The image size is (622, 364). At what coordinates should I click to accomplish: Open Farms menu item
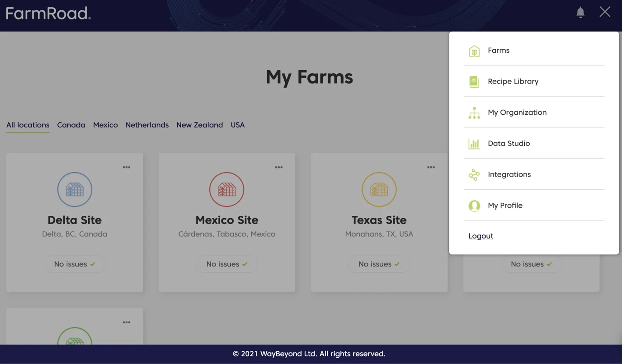tap(534, 50)
